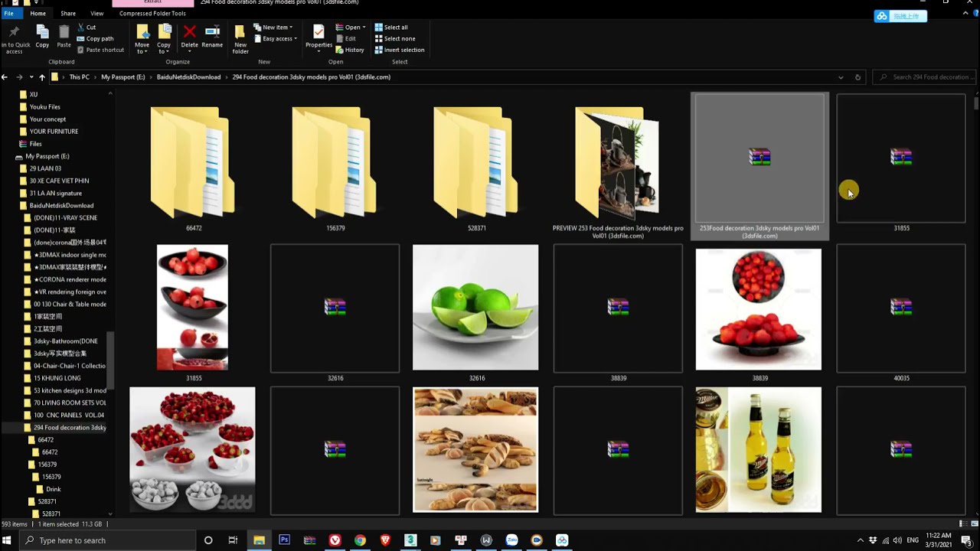The width and height of the screenshot is (980, 551).
Task: Open Brave browser from the taskbar
Action: 385,540
